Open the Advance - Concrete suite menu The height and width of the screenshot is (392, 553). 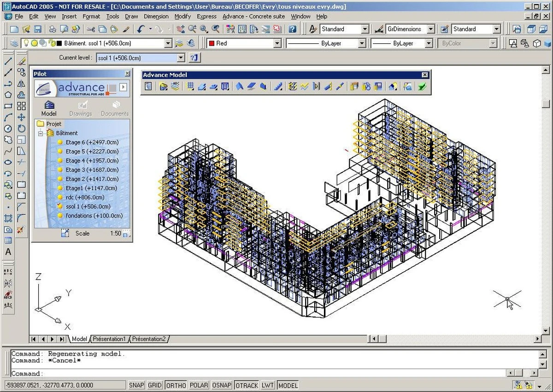click(254, 16)
